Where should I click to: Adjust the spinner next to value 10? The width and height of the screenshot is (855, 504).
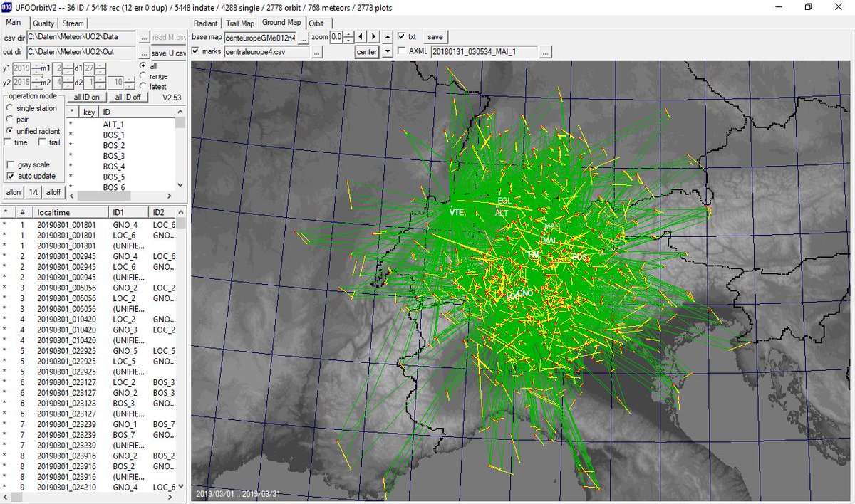point(130,83)
